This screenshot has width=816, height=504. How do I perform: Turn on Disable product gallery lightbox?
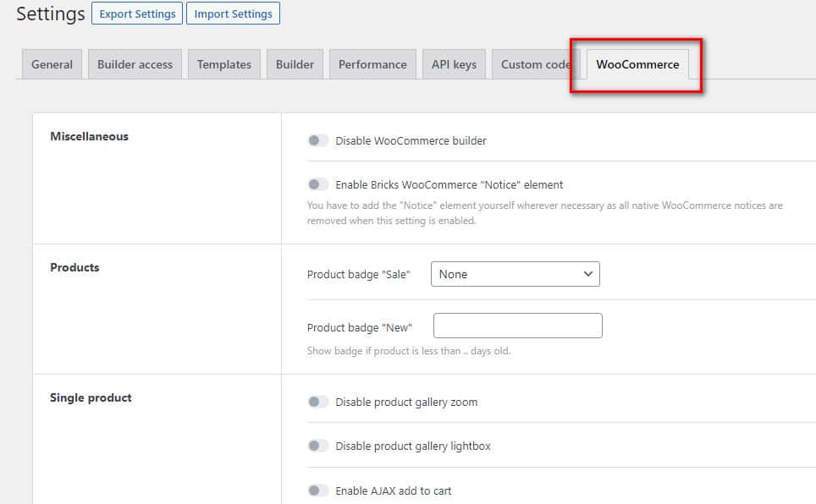click(x=318, y=446)
